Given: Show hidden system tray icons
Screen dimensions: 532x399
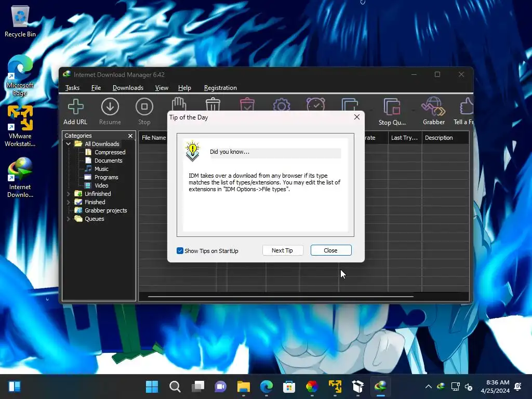Looking at the screenshot, I should (x=428, y=387).
